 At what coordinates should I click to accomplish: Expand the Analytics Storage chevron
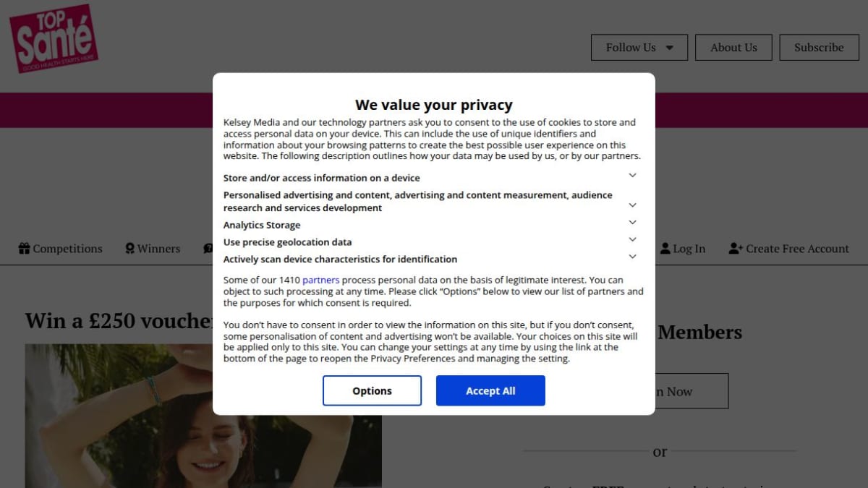(x=632, y=223)
